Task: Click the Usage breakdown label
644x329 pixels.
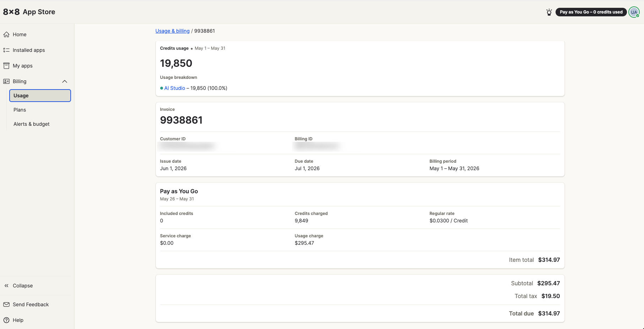Action: pyautogui.click(x=179, y=77)
